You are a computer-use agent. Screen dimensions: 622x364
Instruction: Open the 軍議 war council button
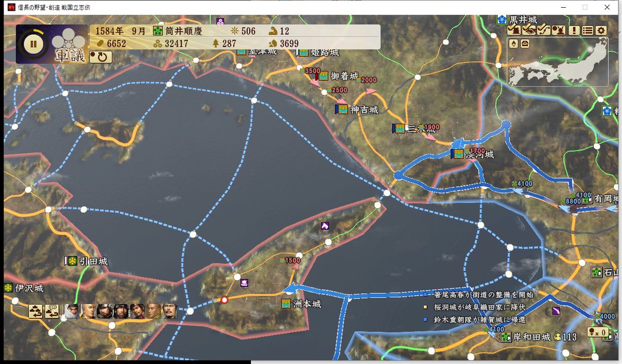(x=70, y=56)
